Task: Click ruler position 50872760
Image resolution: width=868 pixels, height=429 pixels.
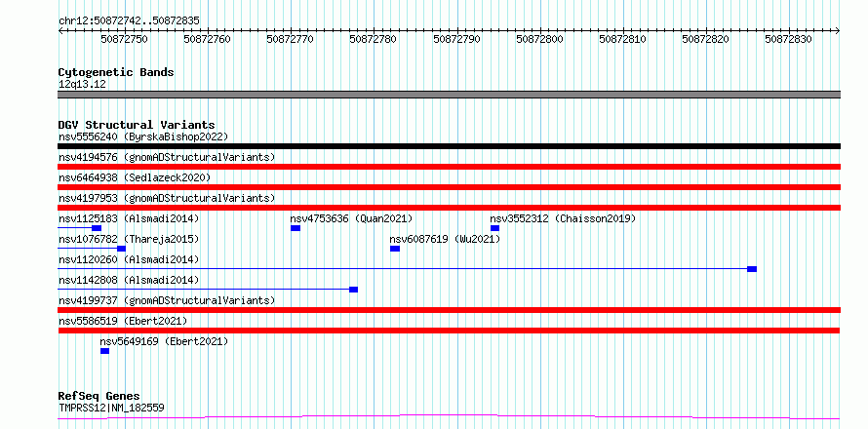Action: (x=207, y=39)
